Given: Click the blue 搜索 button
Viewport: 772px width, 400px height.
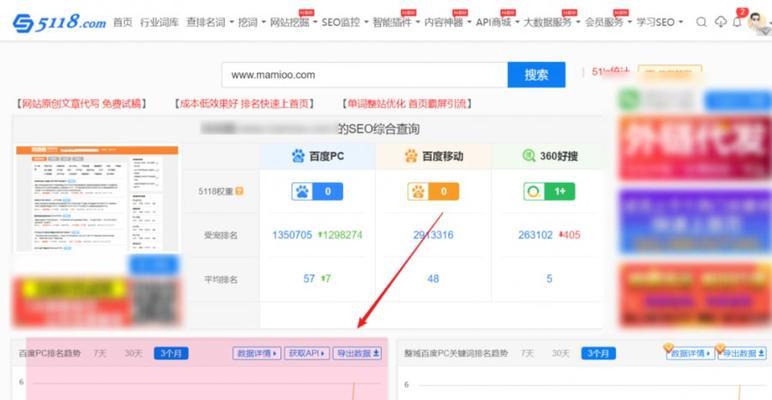Looking at the screenshot, I should [536, 75].
